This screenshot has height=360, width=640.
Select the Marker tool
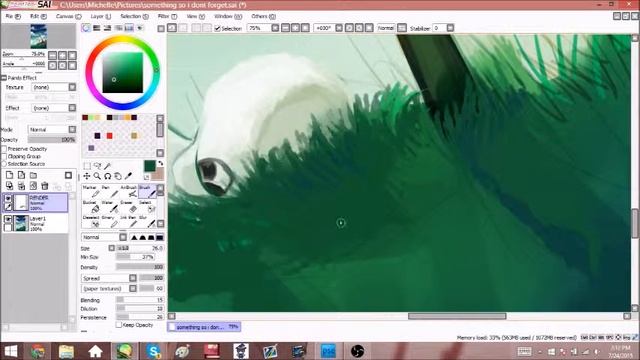(90, 191)
